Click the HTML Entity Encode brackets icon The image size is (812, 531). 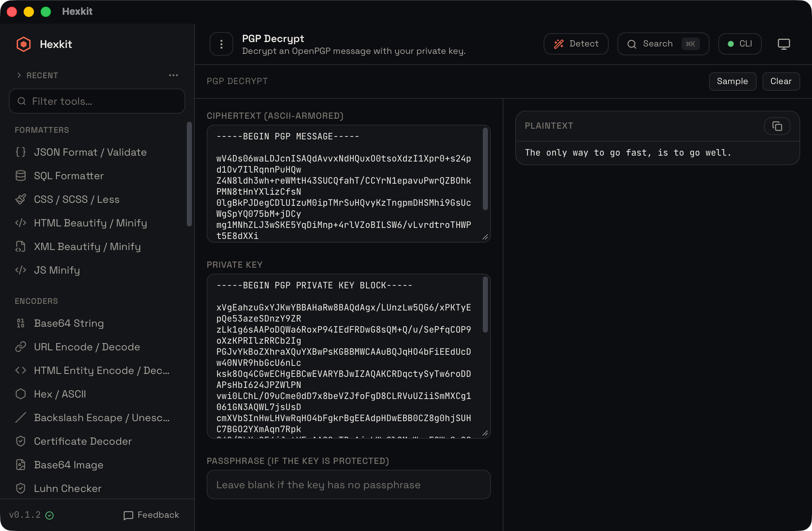(21, 370)
